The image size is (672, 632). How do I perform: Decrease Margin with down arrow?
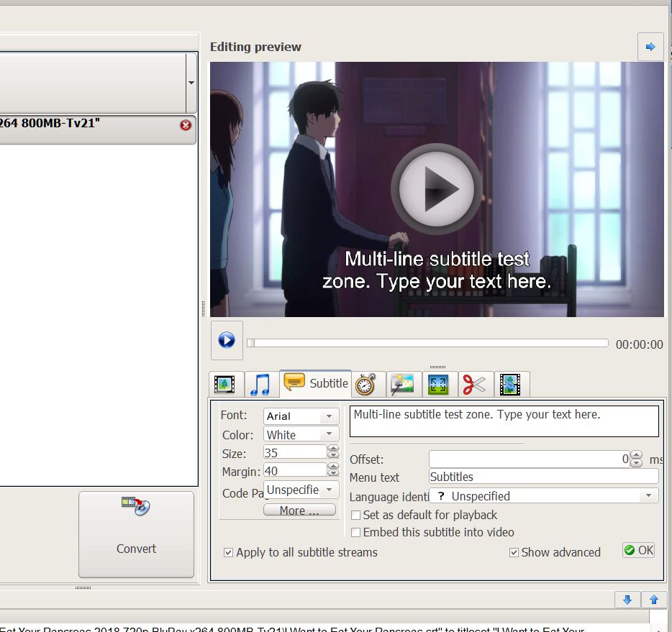click(x=333, y=474)
